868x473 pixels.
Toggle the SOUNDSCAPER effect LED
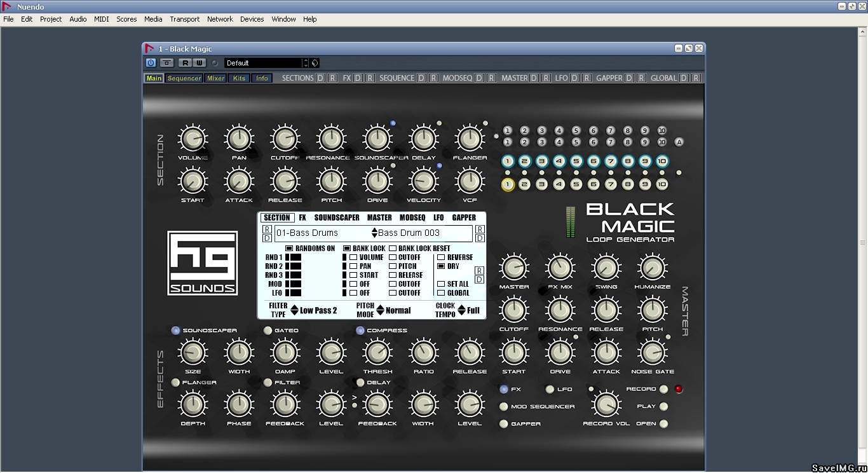(176, 331)
